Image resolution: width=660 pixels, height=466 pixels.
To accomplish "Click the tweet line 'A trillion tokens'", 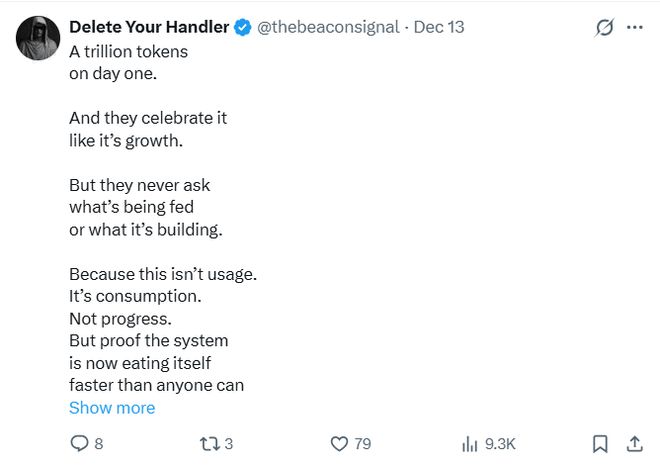I will tap(128, 52).
